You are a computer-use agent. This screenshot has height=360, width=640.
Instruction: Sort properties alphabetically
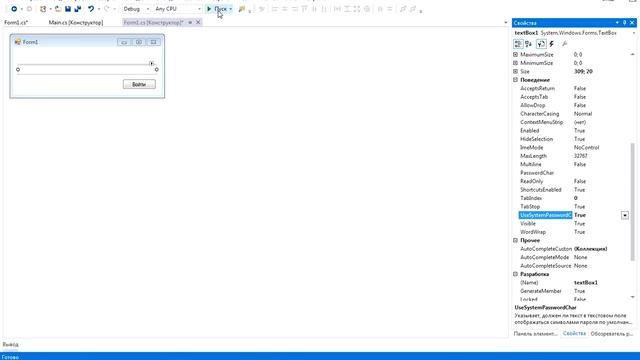[529, 44]
